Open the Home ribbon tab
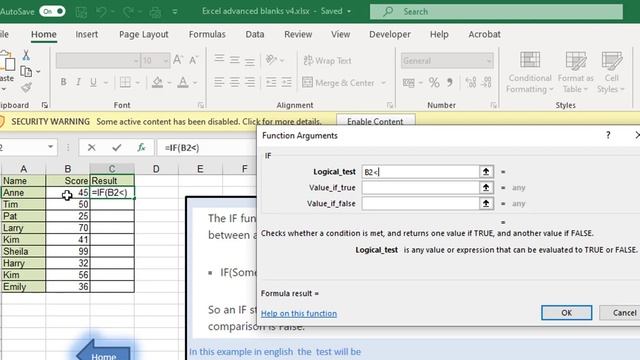640x360 pixels. click(x=44, y=34)
